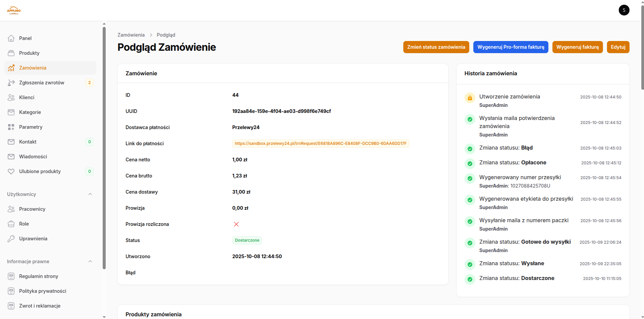Click the Klienci people icon
This screenshot has height=319, width=644.
click(x=11, y=97)
